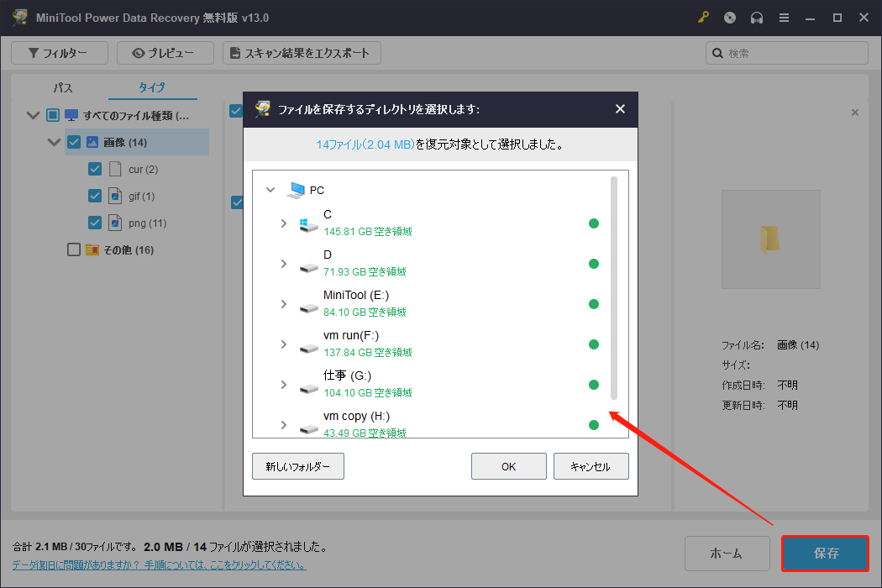
Task: Expand MiniTool (E:) drive
Action: [284, 304]
